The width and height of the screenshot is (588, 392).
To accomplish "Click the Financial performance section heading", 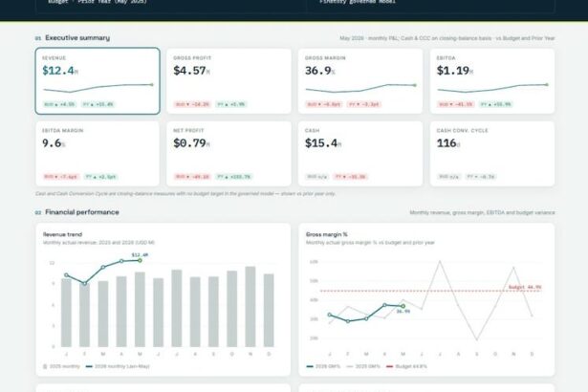I will pos(82,212).
